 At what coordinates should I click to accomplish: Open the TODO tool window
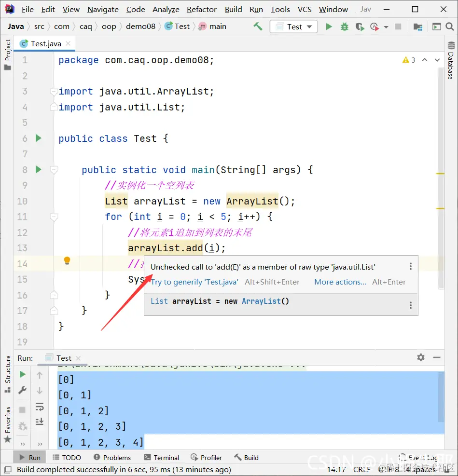point(67,458)
